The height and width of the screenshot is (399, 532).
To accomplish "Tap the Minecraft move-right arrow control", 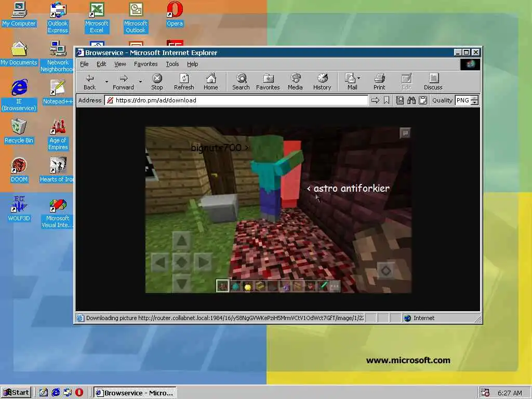I will pyautogui.click(x=203, y=262).
